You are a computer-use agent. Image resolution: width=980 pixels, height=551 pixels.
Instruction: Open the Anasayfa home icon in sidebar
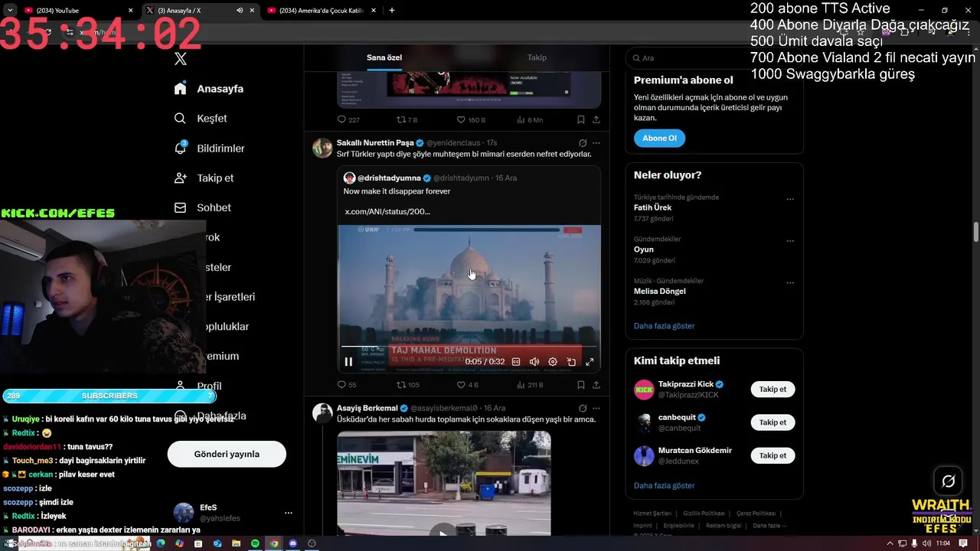[x=180, y=88]
